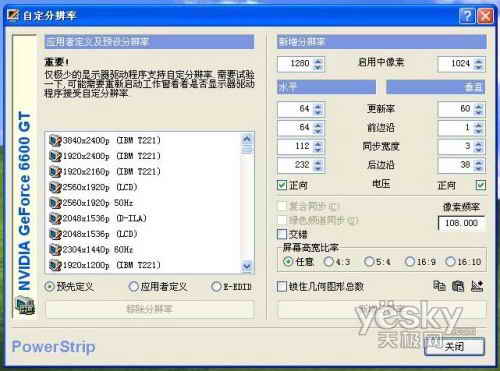Select the E-EDID radio button
The width and height of the screenshot is (500, 371).
[216, 286]
